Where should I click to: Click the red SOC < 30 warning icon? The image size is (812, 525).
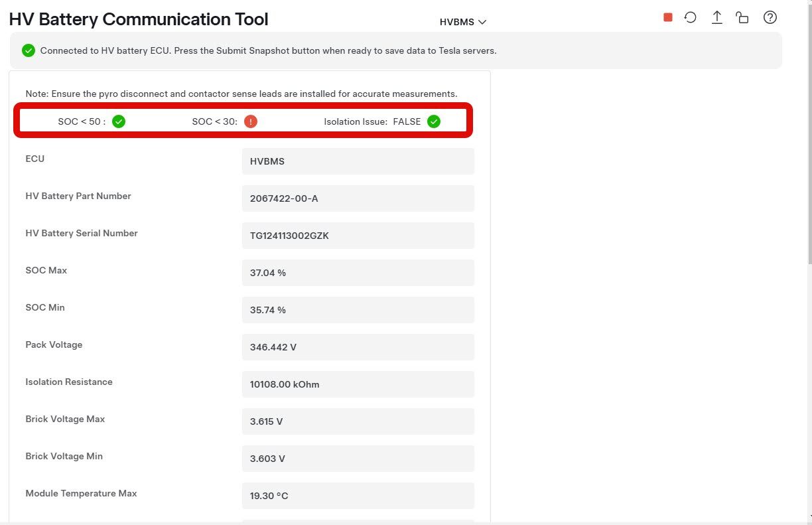(x=251, y=121)
